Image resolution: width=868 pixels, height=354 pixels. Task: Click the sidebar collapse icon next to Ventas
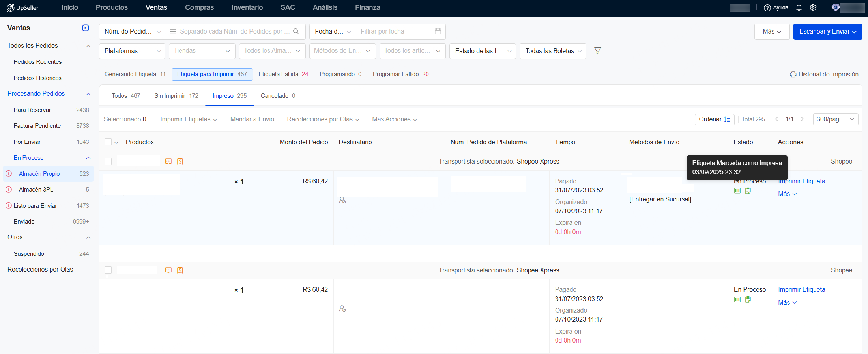pyautogui.click(x=86, y=28)
